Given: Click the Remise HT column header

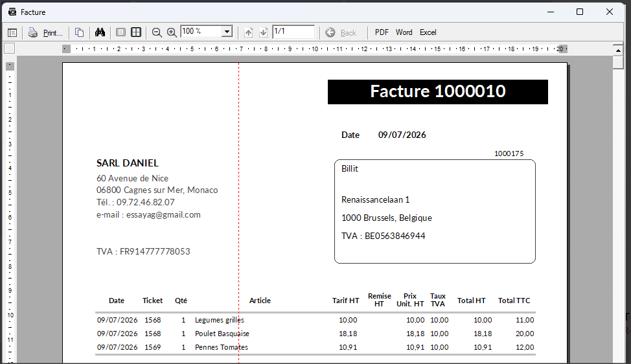Looking at the screenshot, I should click(380, 300).
